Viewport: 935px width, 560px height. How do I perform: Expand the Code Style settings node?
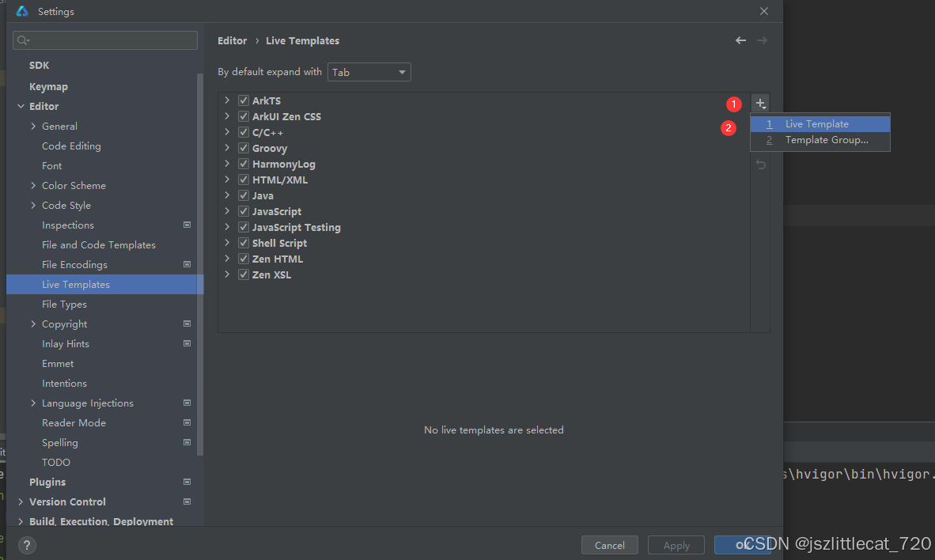click(x=33, y=205)
